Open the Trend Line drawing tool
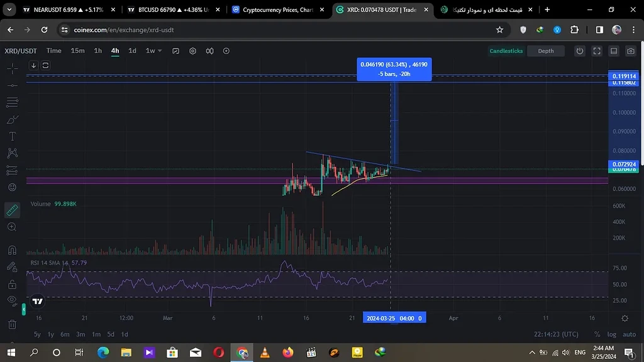Screen dimensions: 644x362 click(12, 85)
